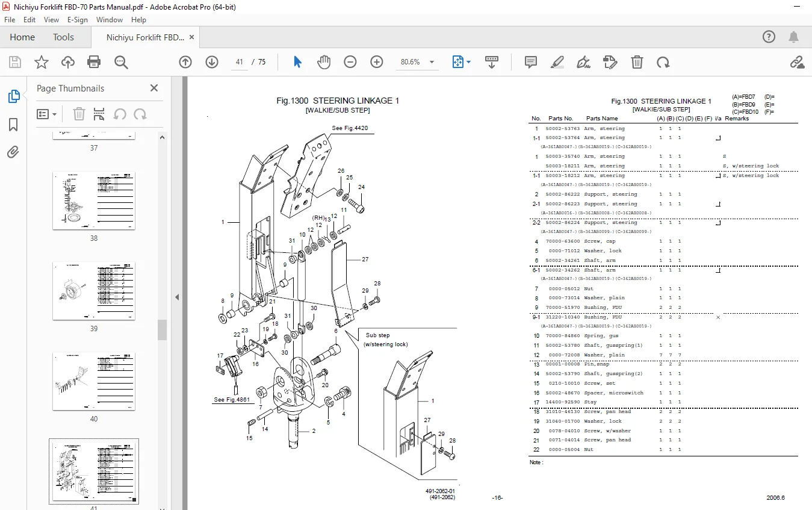Switch to the Home tab
This screenshot has width=812, height=510.
click(x=22, y=37)
